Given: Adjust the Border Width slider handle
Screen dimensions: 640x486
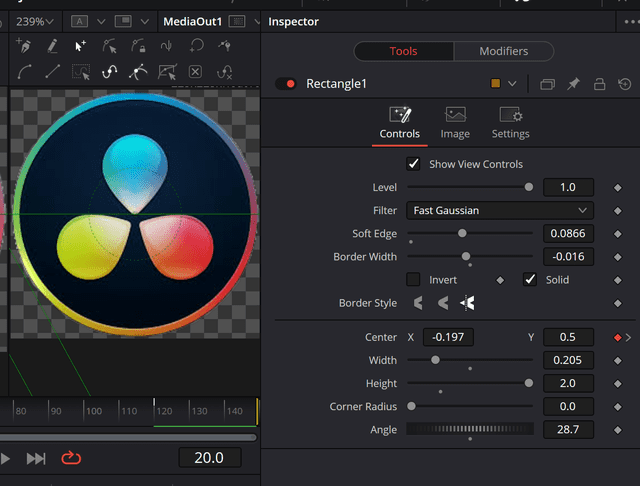Looking at the screenshot, I should [466, 256].
